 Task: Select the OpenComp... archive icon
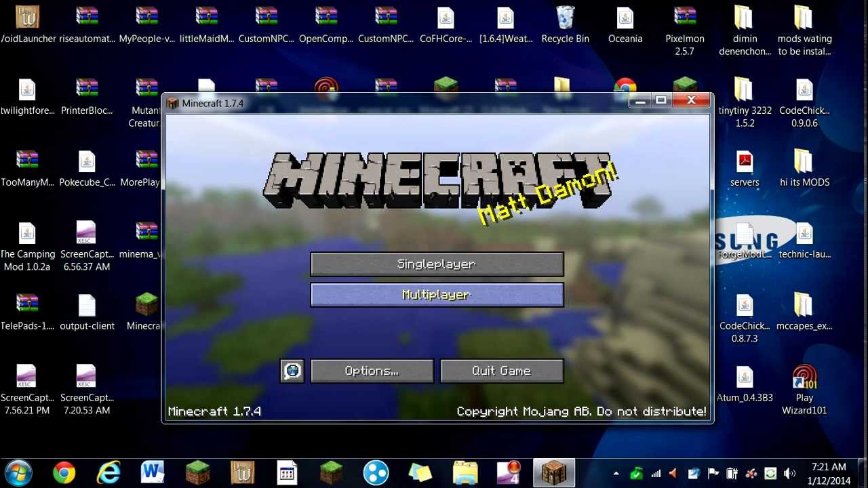point(326,25)
